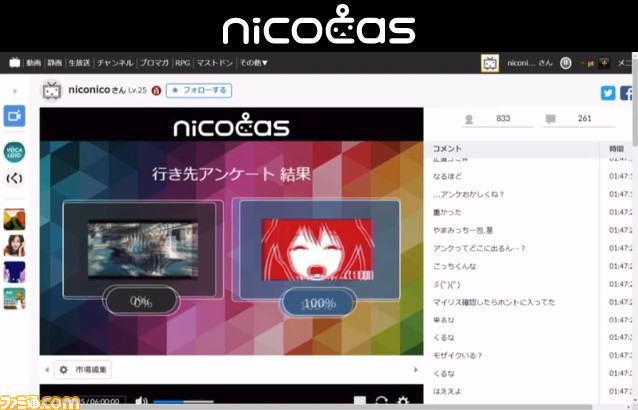Move the market strip left with arrow

pyautogui.click(x=47, y=370)
